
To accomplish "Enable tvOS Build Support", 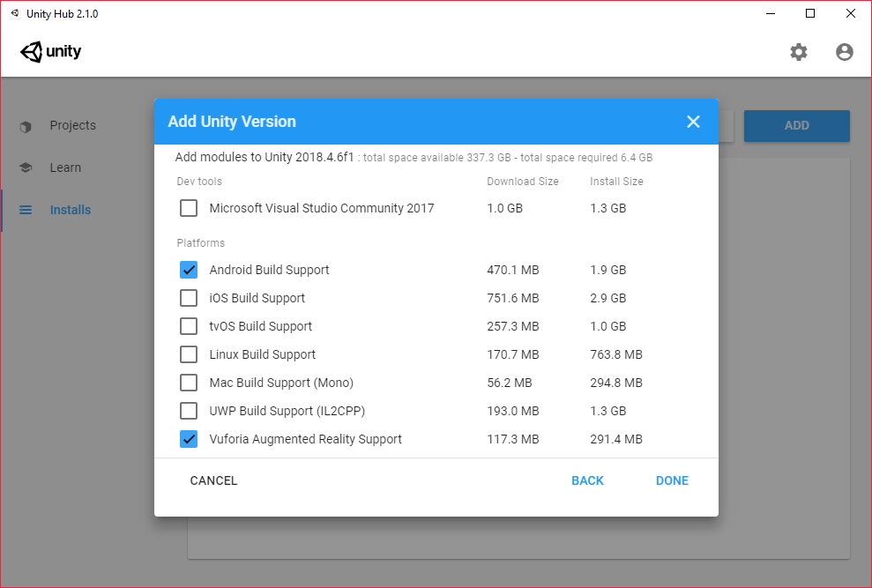I will [188, 326].
